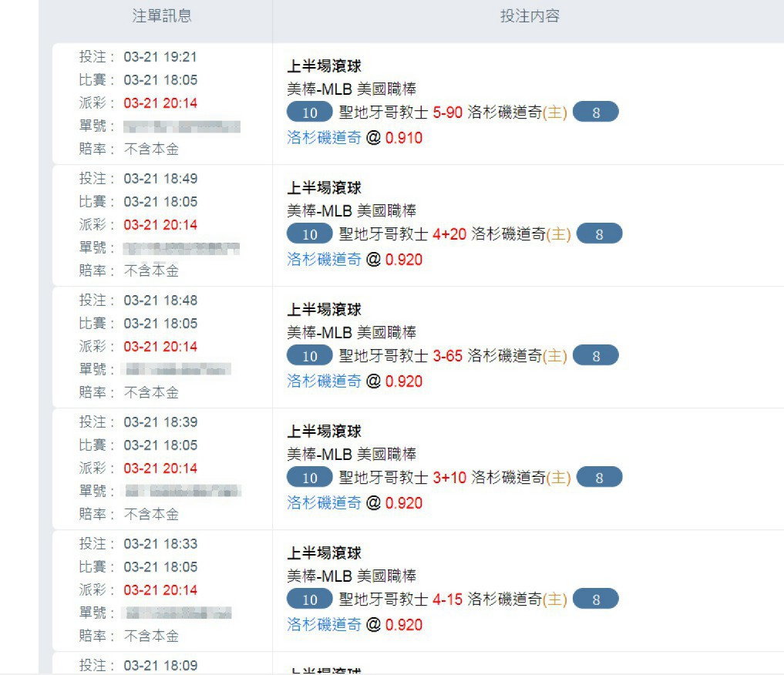Click score badge 10 in the 4+20 bet
Image resolution: width=784 pixels, height=675 pixels.
point(309,233)
